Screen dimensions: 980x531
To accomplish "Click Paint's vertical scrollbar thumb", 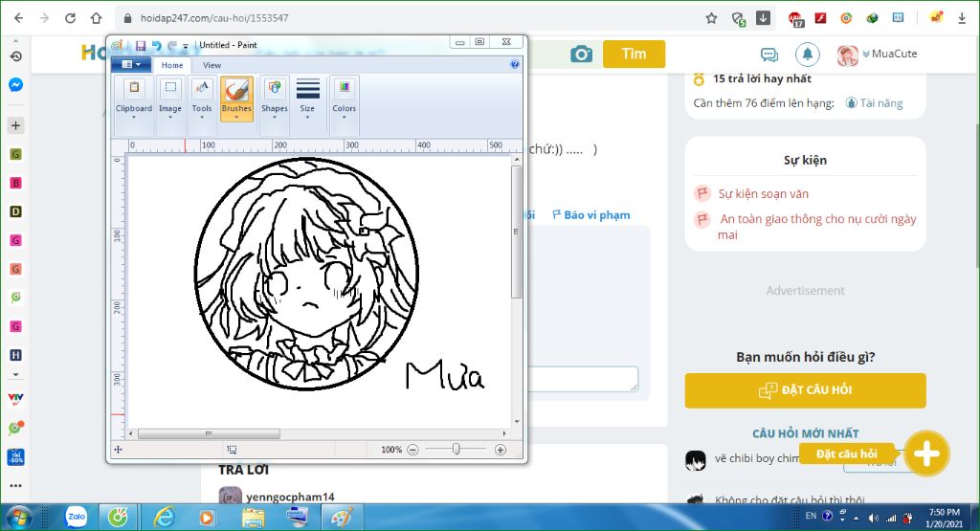I will pyautogui.click(x=516, y=232).
